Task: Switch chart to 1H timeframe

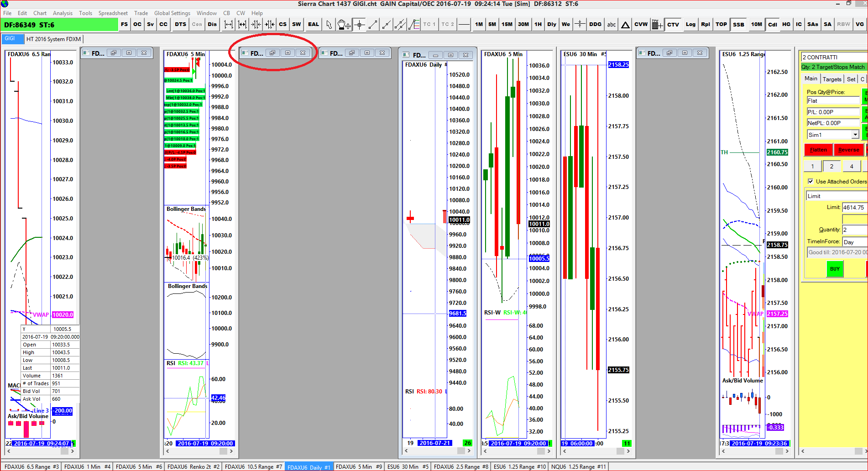Action: 538,25
